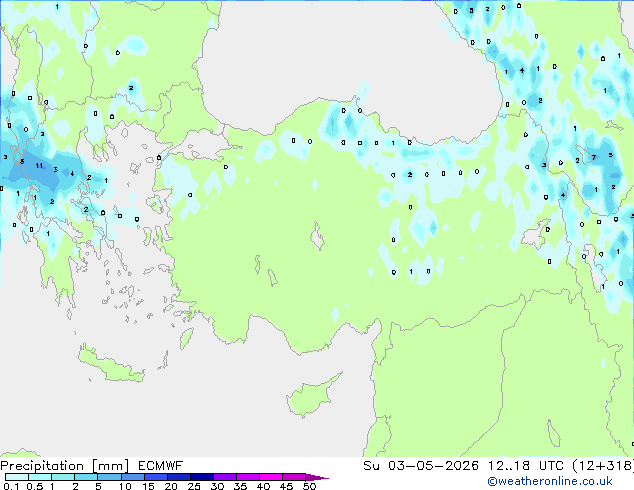
Task: Click the '10' legend scale label
Action: 125,486
